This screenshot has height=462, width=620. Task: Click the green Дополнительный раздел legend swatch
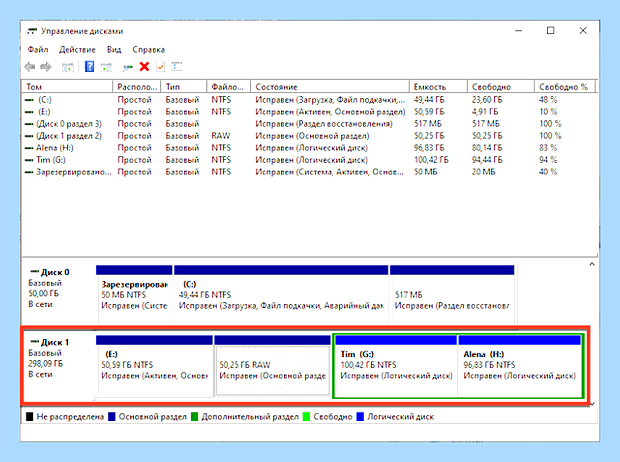click(194, 417)
